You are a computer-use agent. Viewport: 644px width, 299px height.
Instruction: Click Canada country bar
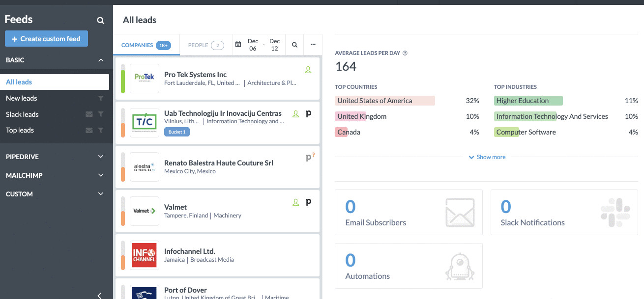coord(342,132)
